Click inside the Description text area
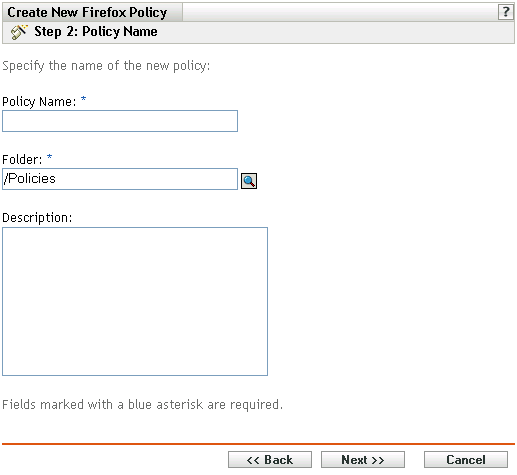 point(135,301)
